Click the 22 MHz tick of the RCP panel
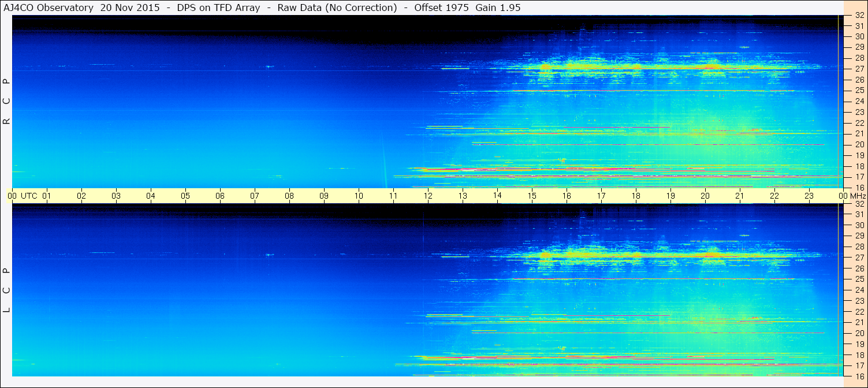The width and height of the screenshot is (868, 388). [x=859, y=123]
